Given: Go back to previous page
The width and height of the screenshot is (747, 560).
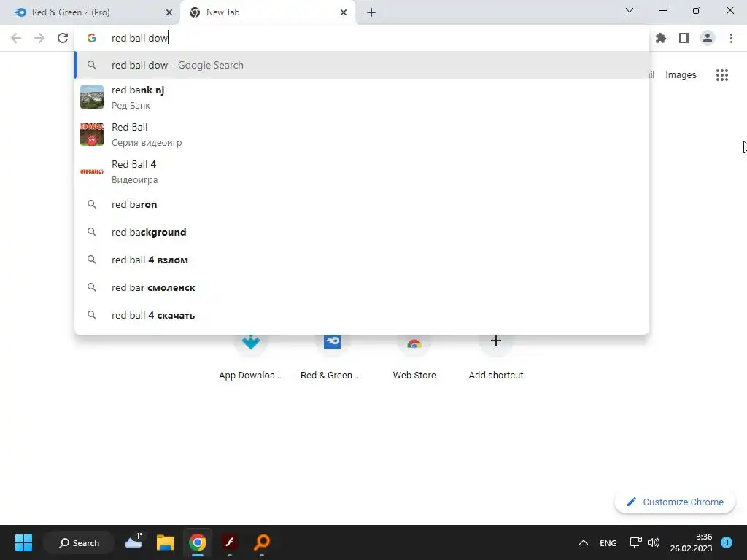Looking at the screenshot, I should [x=16, y=38].
